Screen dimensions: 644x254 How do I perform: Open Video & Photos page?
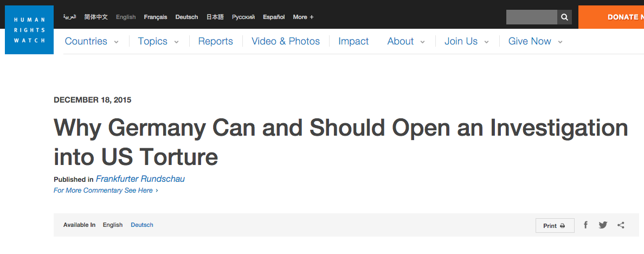pos(286,41)
